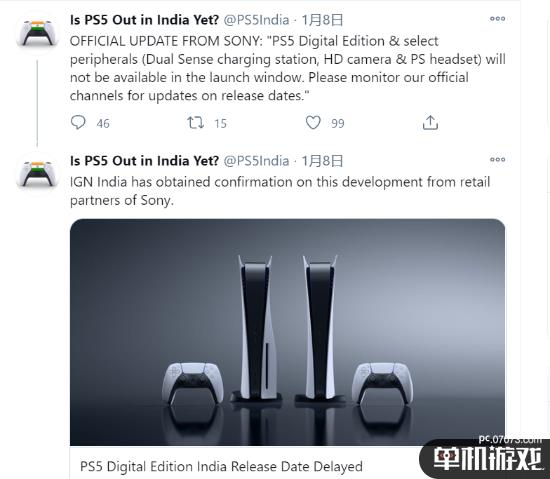
Task: Open the first tweet's 1月8日 timestamp
Action: (322, 20)
